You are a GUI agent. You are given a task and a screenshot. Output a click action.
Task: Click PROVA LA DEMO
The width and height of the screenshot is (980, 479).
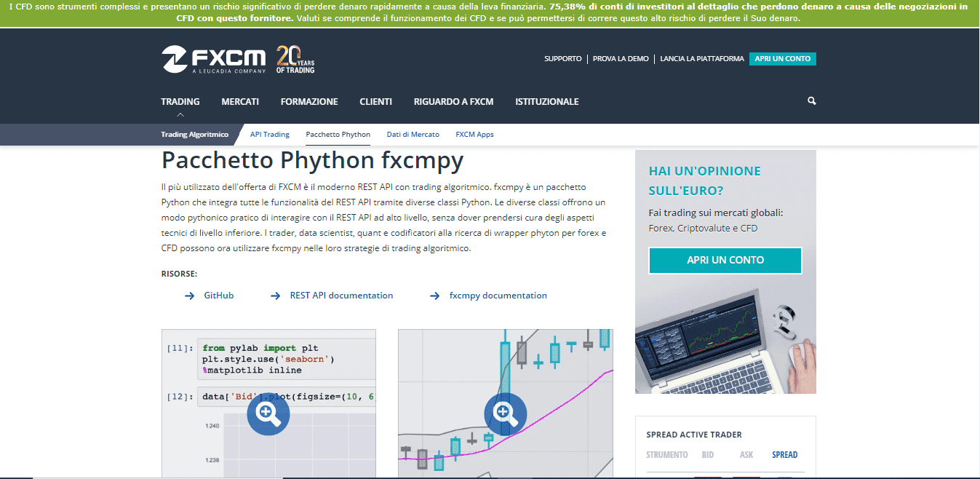(x=621, y=58)
